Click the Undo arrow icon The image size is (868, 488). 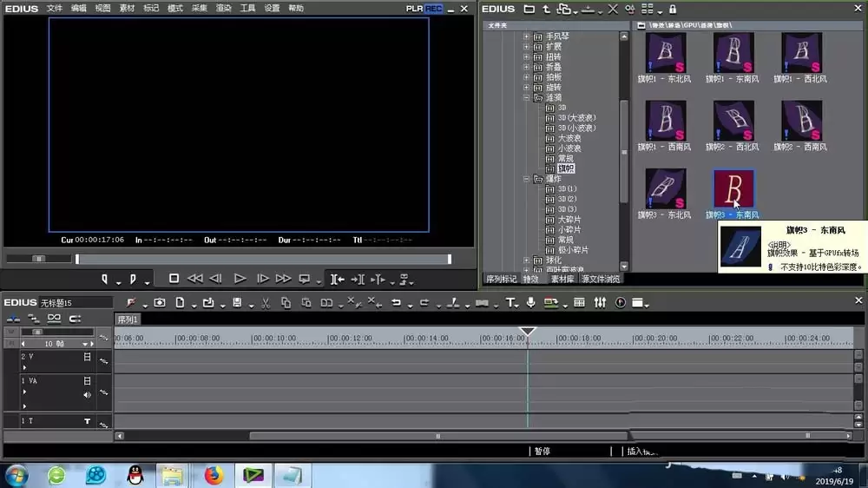(x=396, y=302)
